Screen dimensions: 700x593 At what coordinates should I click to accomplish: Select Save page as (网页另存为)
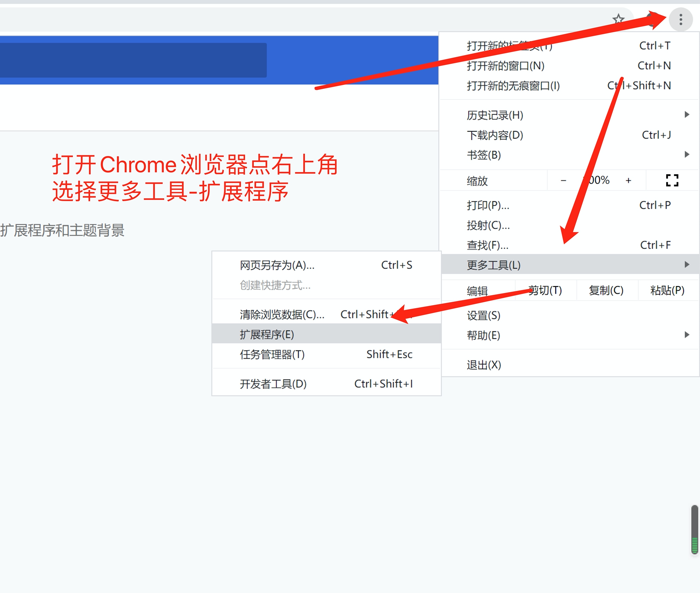point(327,265)
